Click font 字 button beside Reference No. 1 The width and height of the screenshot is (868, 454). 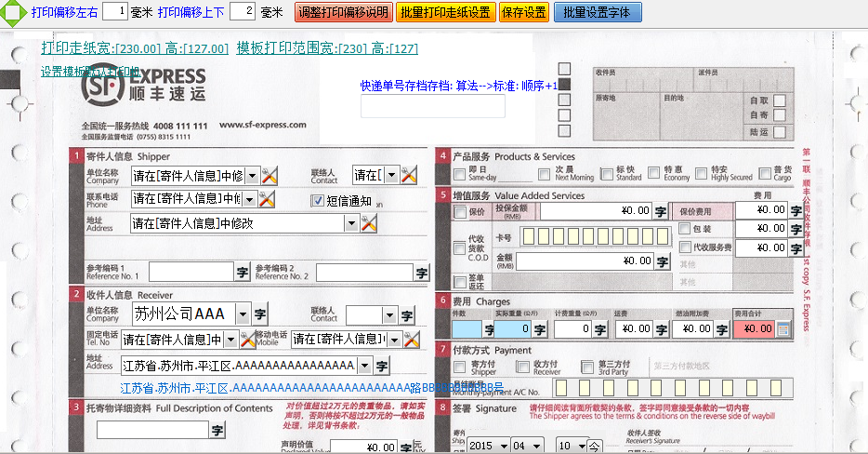click(x=241, y=273)
